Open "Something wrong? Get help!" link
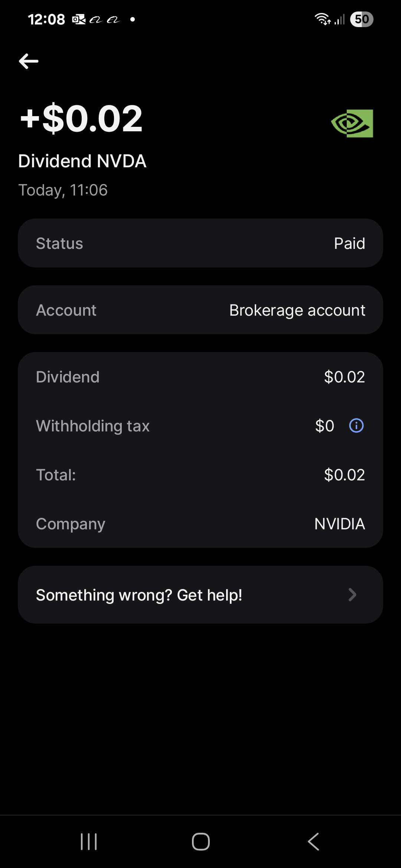The image size is (401, 868). click(139, 595)
